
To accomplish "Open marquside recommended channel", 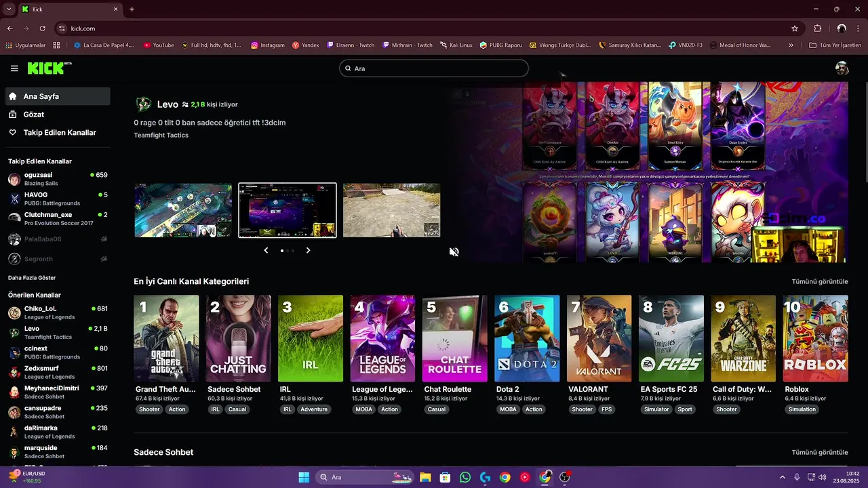I will (x=58, y=451).
